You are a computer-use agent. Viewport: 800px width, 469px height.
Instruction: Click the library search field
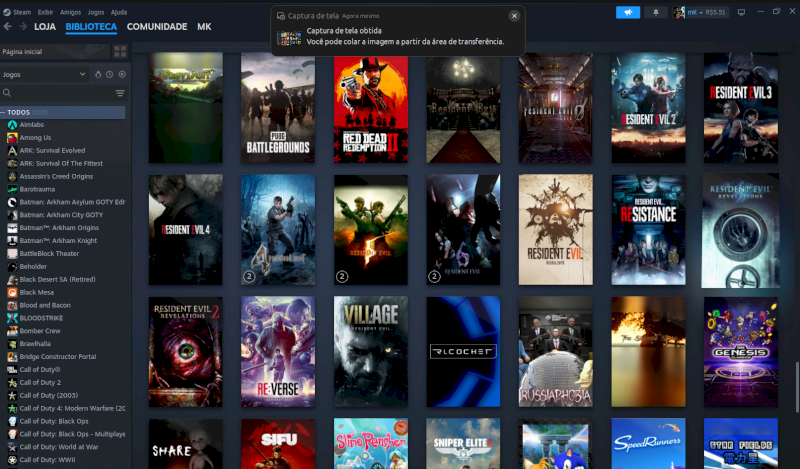pyautogui.click(x=55, y=93)
